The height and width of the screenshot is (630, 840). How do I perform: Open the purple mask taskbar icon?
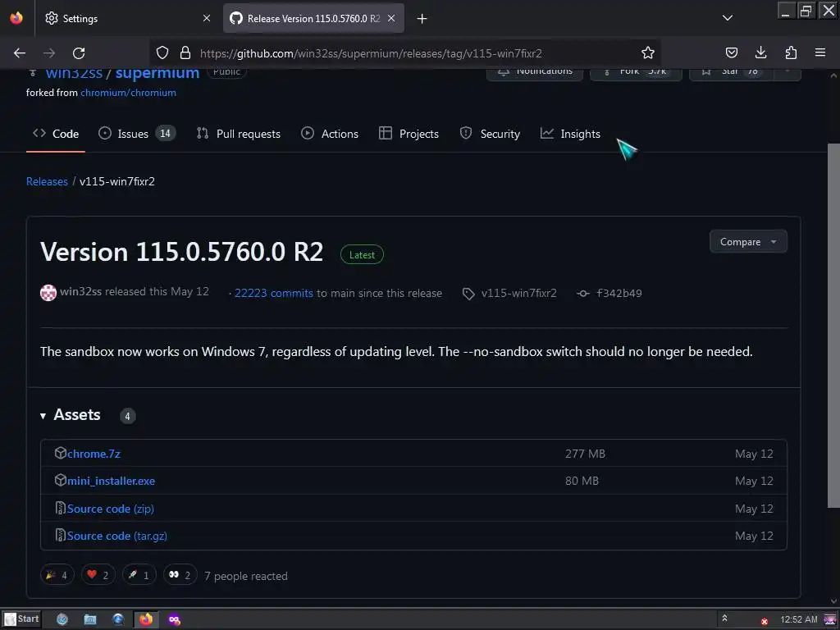174,620
